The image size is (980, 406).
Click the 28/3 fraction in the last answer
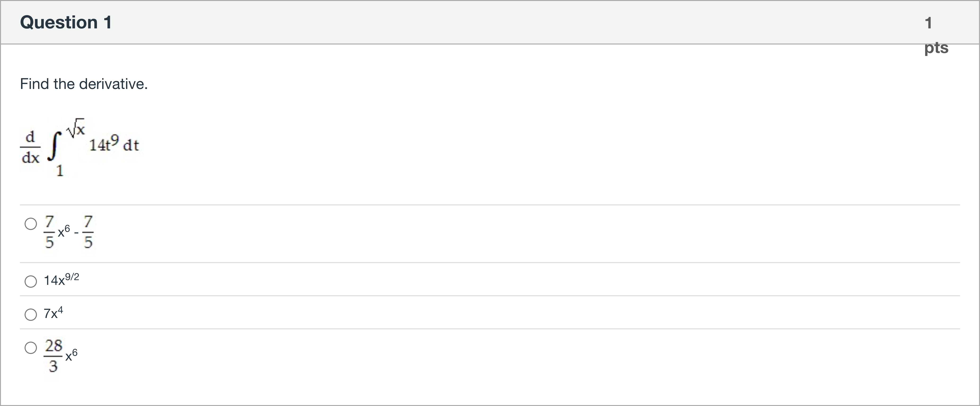pyautogui.click(x=53, y=356)
